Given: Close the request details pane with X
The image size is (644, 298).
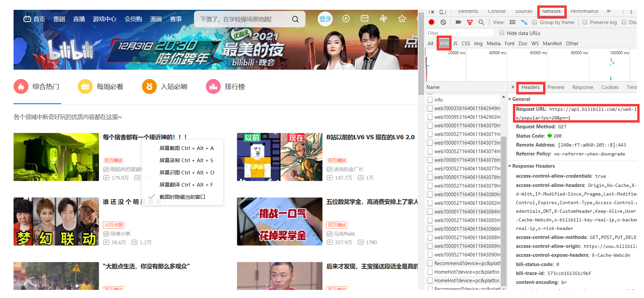Looking at the screenshot, I should tap(513, 87).
